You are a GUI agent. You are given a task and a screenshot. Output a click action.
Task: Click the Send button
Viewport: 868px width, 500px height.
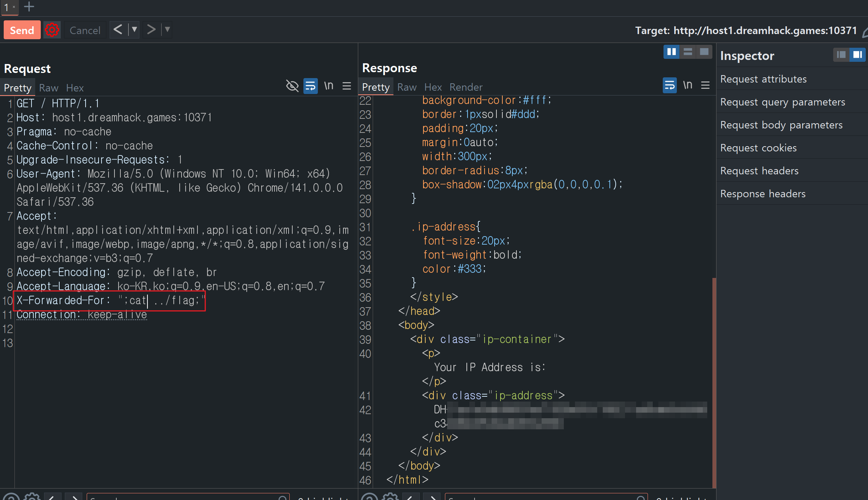coord(22,30)
